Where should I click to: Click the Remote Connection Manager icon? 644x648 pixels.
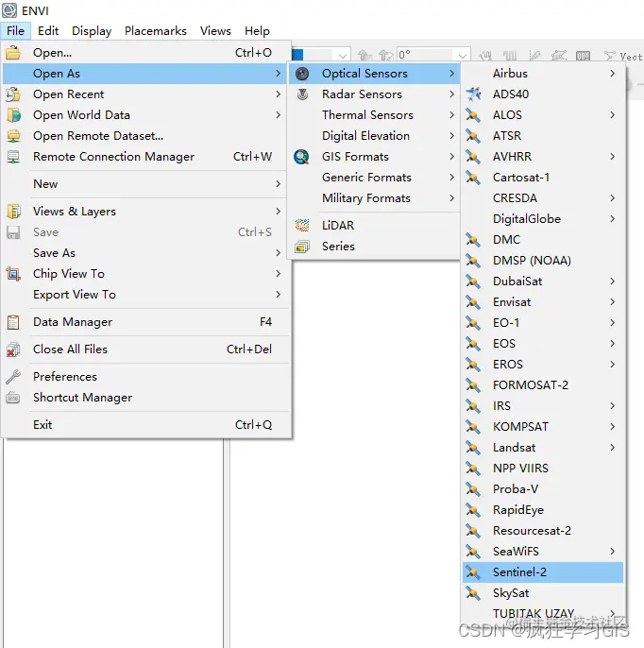(13, 157)
